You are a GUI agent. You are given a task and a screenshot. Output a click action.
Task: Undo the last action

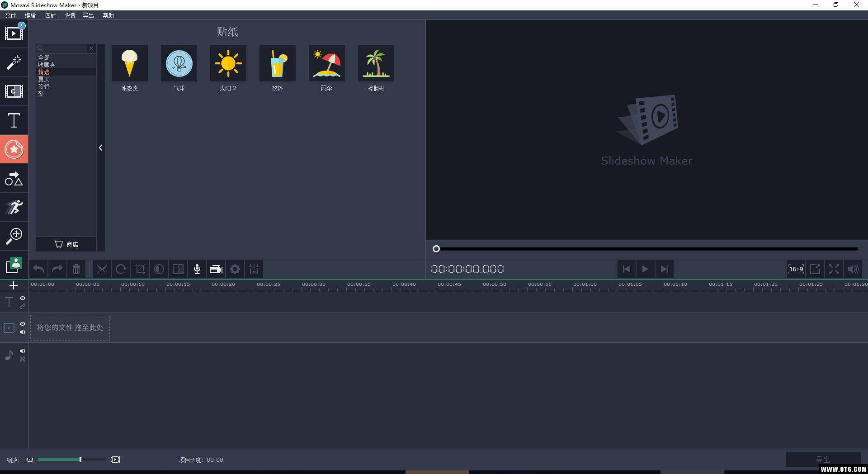[38, 269]
